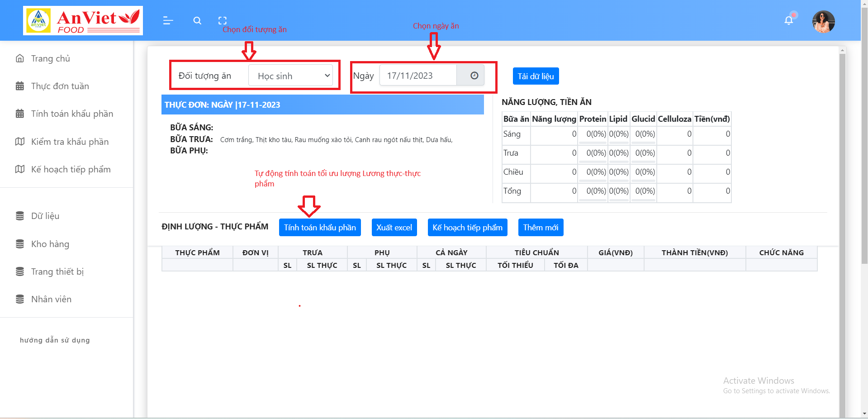868x419 pixels.
Task: Click the Xuất excel button
Action: [394, 227]
